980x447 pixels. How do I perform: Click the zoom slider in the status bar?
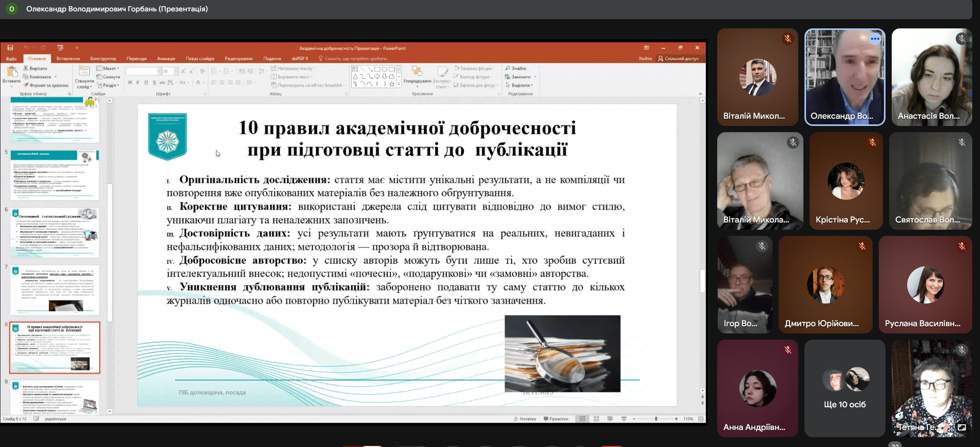pos(656,419)
